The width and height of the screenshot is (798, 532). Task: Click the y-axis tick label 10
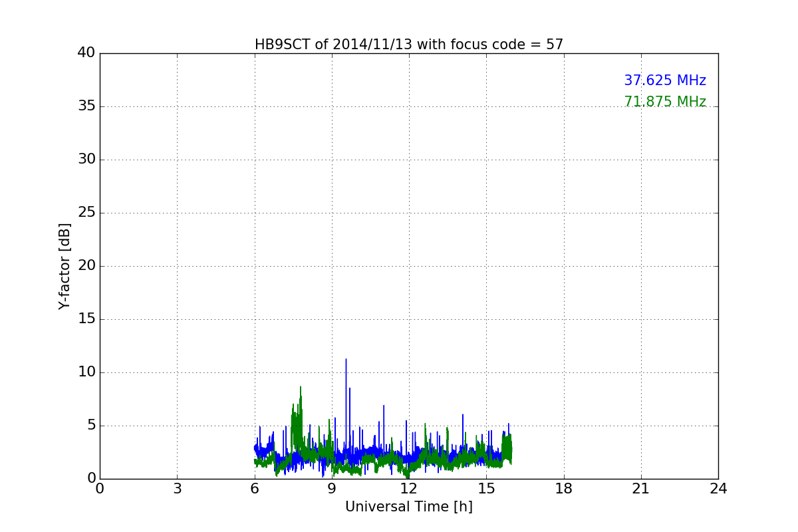[x=86, y=372]
